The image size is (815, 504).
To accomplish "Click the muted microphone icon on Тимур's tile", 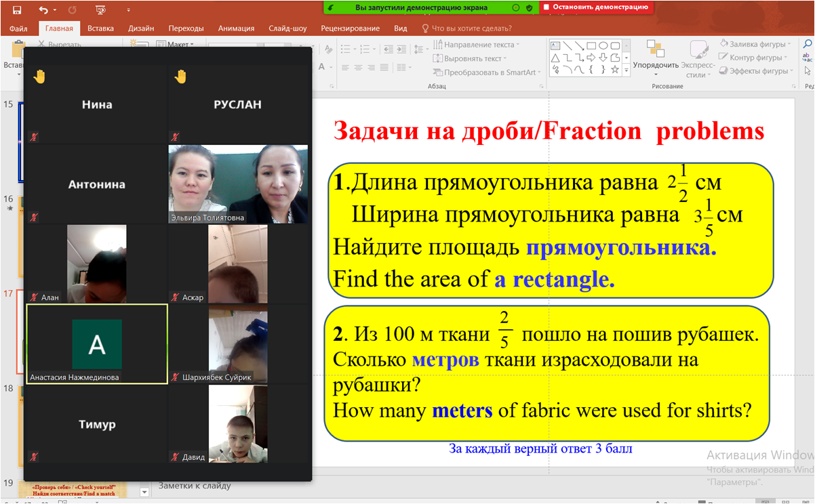I will 34,457.
